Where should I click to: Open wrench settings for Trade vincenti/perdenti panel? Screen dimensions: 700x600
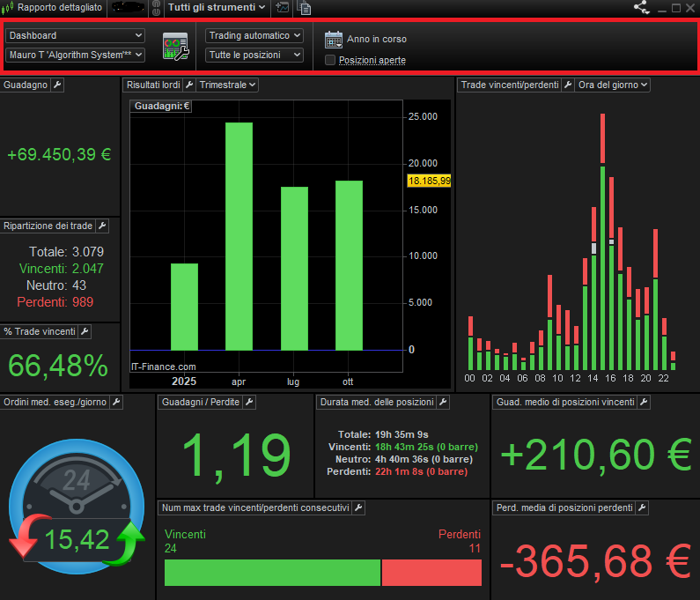click(568, 85)
